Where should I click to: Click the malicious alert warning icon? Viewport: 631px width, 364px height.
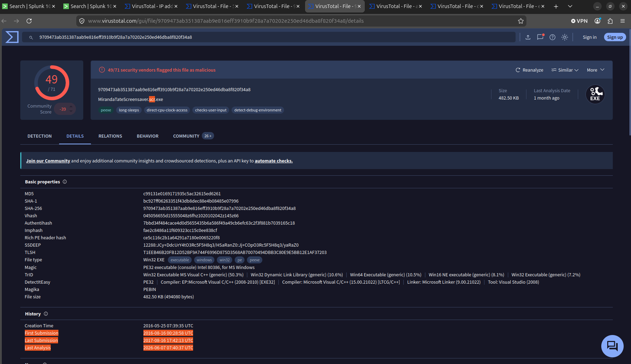102,70
